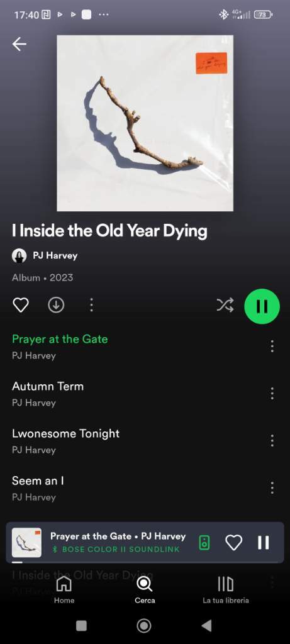This screenshot has height=644, width=290.
Task: Open options for Prayer at the Gate
Action: click(272, 347)
